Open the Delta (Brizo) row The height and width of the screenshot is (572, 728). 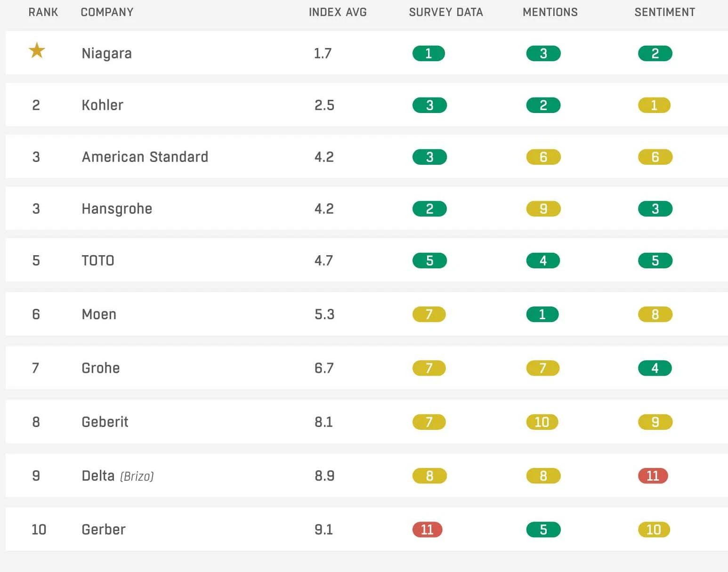pyautogui.click(x=367, y=475)
